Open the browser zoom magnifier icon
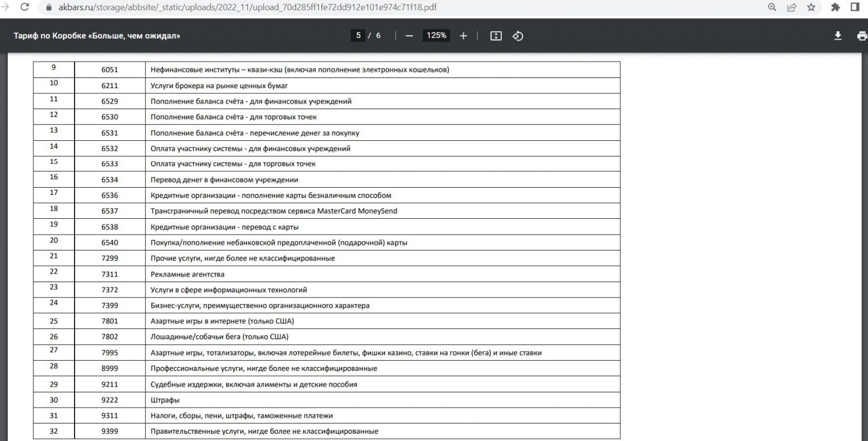 coord(772,7)
